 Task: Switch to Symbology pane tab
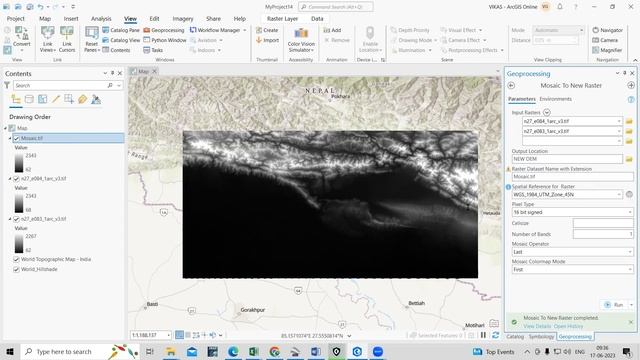pos(541,337)
